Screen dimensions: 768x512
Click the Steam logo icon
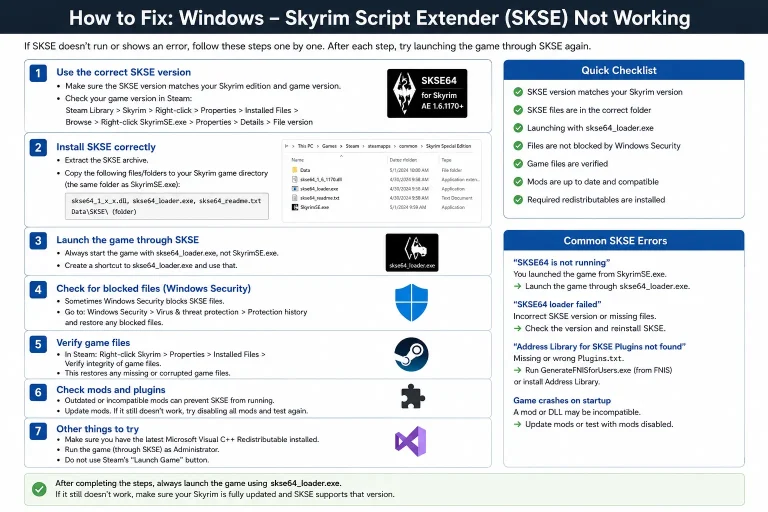click(x=411, y=354)
